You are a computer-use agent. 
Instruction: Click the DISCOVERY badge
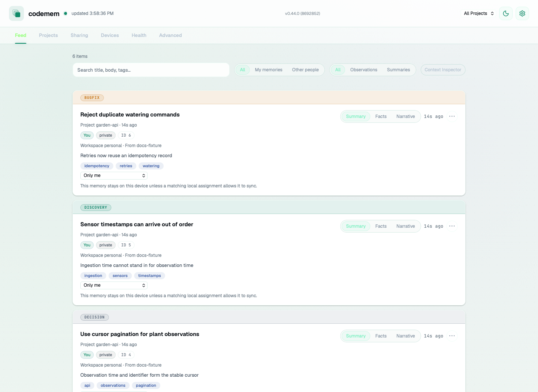[x=96, y=208]
